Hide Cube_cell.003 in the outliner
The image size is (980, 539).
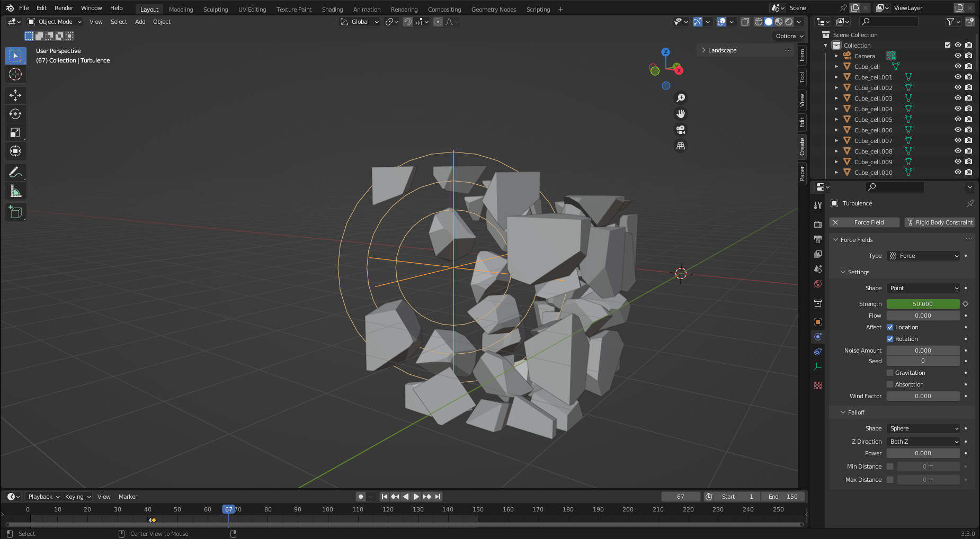[x=958, y=98]
